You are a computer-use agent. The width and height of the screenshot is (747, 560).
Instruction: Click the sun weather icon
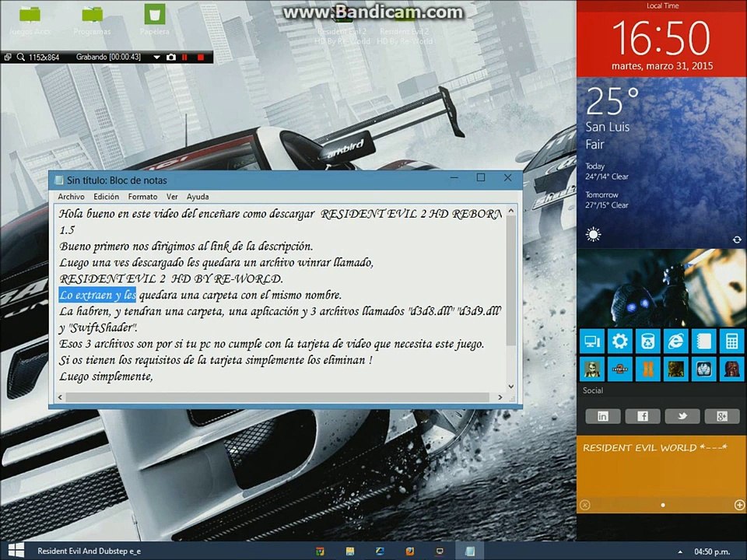pos(594,234)
